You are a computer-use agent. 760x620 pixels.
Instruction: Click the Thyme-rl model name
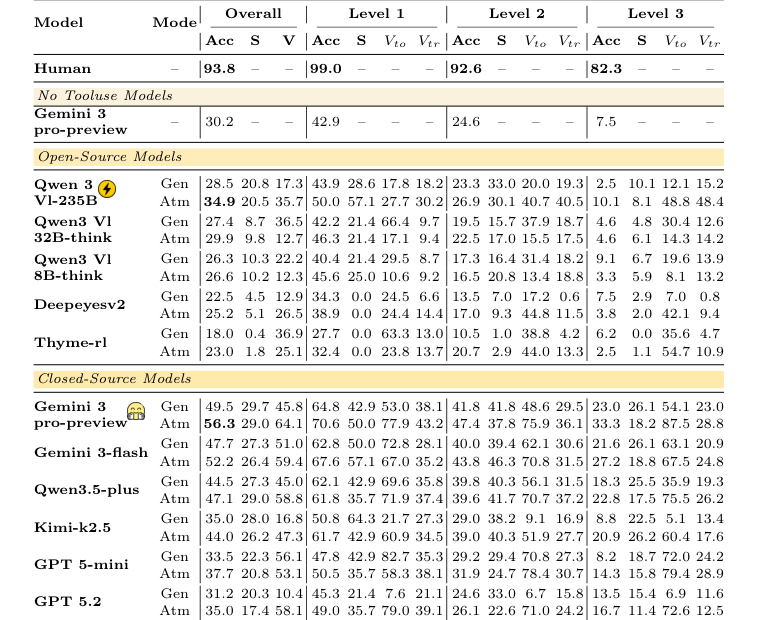click(71, 343)
